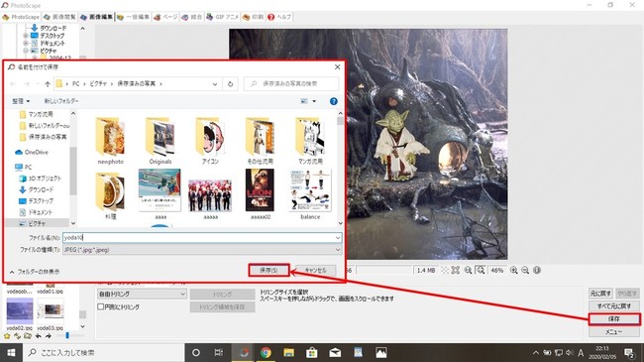Screen dimensions: 644x362
Task: Click the メニュー button in PhotoScape
Action: [614, 331]
